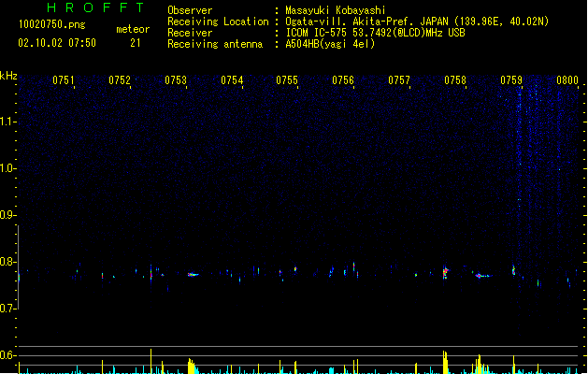Click the 0.9 kHz axis label
The height and width of the screenshot is (374, 588).
tap(7, 214)
